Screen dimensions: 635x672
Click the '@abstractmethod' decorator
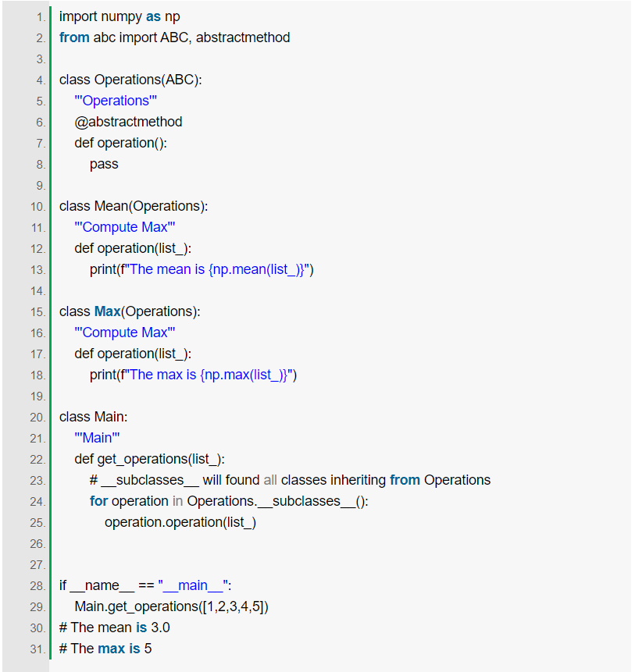click(128, 122)
